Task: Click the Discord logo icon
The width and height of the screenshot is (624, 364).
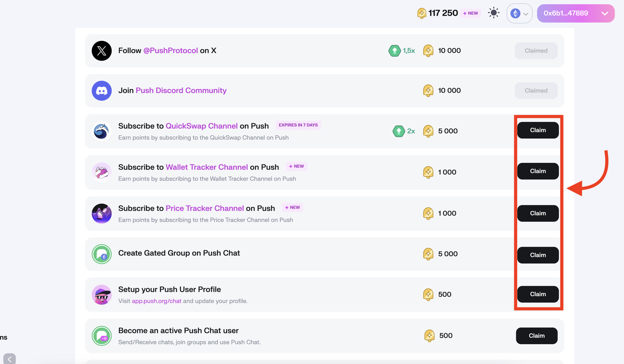Action: (101, 91)
